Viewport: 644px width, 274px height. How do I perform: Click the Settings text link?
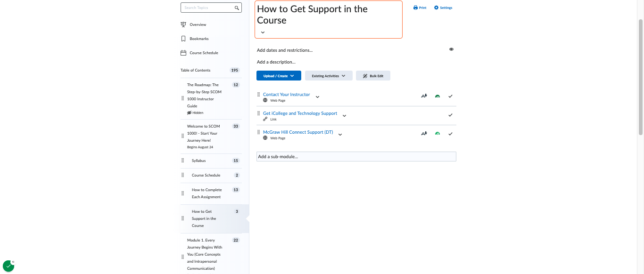coord(446,8)
